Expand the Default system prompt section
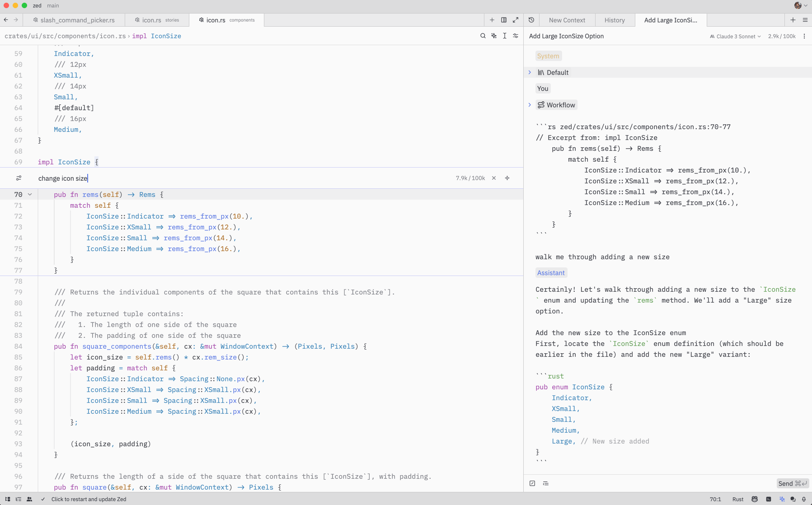 (x=530, y=72)
